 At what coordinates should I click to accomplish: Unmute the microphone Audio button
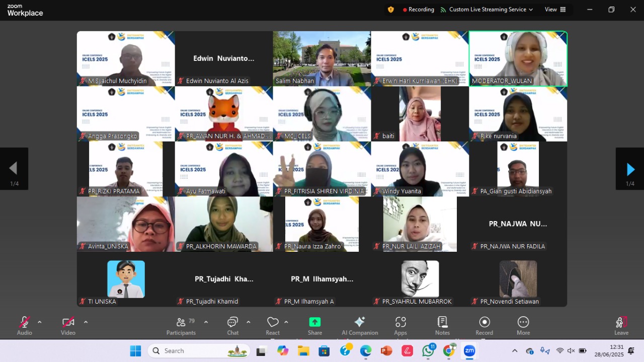(x=24, y=325)
